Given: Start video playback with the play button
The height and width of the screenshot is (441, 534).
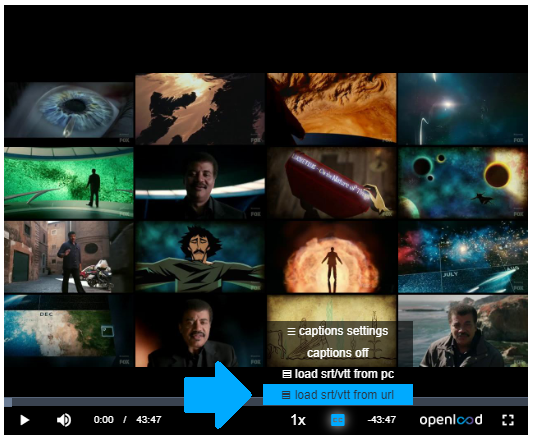Looking at the screenshot, I should pyautogui.click(x=25, y=420).
